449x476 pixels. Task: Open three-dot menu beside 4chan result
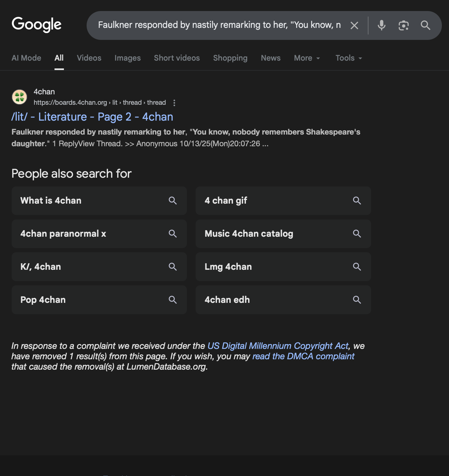(174, 103)
